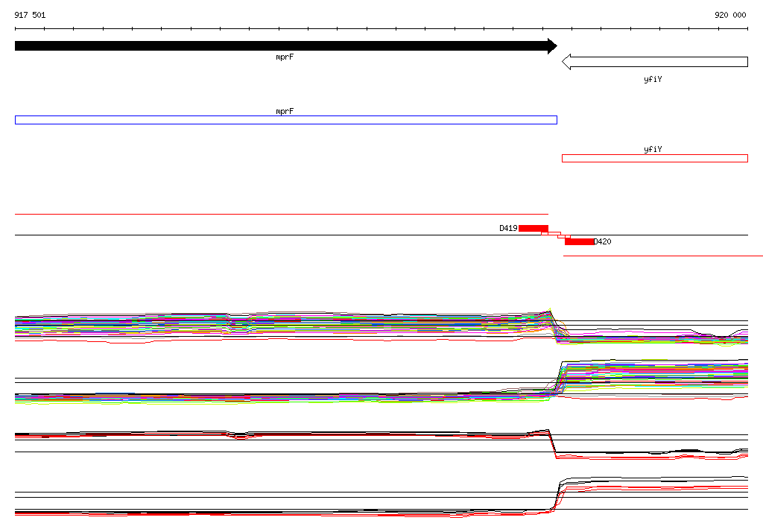
Task: Click the mprF label under black arrow
Action: [x=285, y=57]
